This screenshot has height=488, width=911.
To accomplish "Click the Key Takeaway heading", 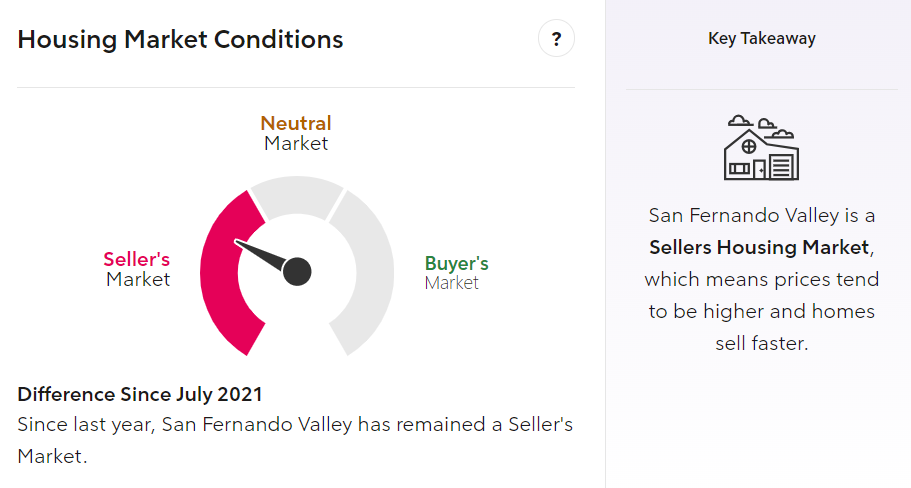I will click(761, 39).
